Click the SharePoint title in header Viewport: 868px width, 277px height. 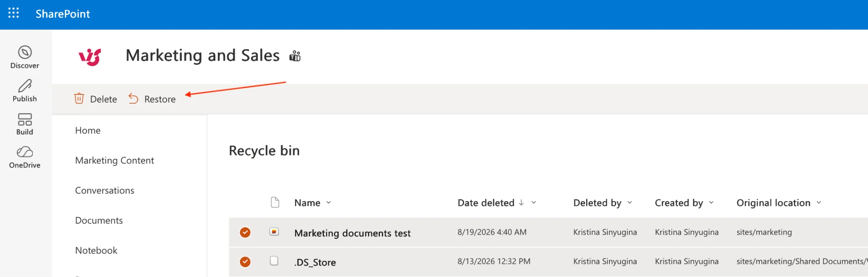(x=63, y=14)
